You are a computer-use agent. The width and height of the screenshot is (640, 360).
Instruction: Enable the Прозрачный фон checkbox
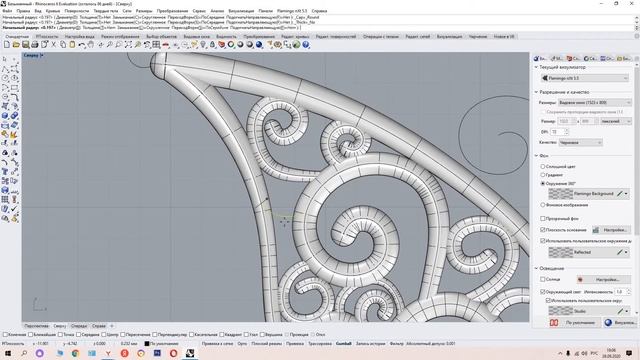point(543,219)
